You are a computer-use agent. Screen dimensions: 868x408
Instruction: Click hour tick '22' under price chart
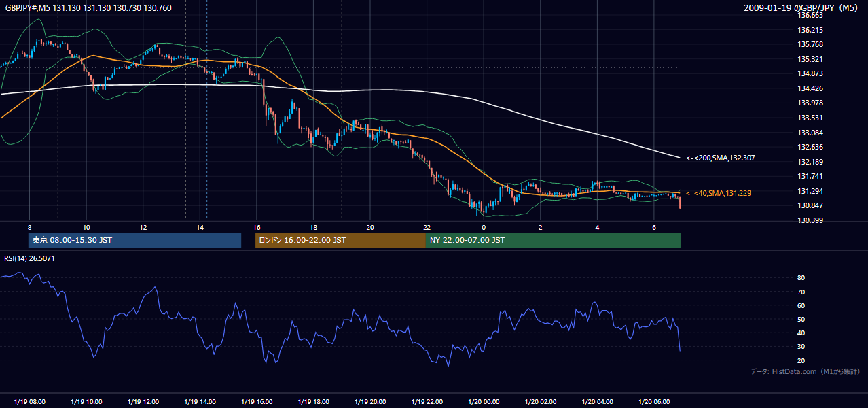click(x=427, y=227)
